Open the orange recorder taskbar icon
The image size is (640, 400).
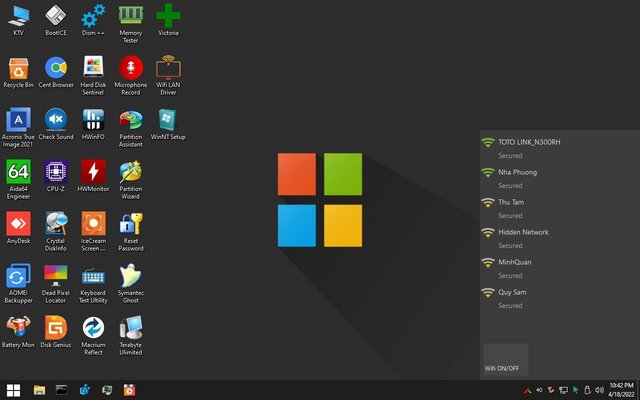(x=129, y=390)
